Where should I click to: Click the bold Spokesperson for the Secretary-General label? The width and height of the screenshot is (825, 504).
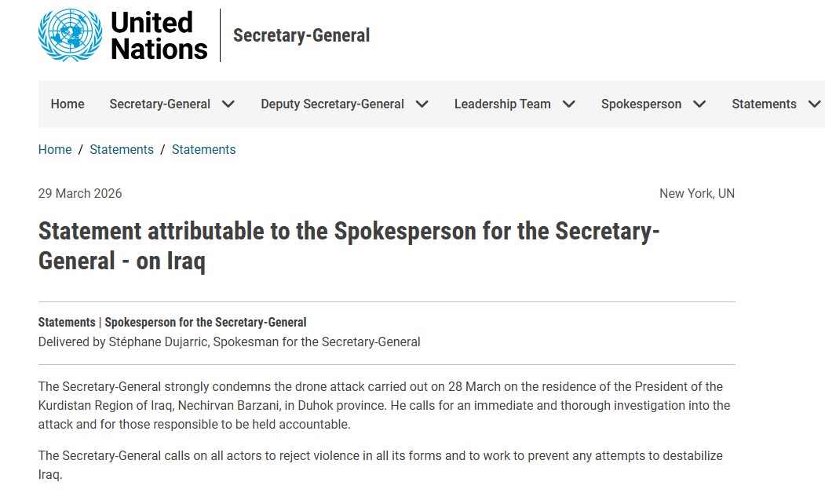pos(206,323)
